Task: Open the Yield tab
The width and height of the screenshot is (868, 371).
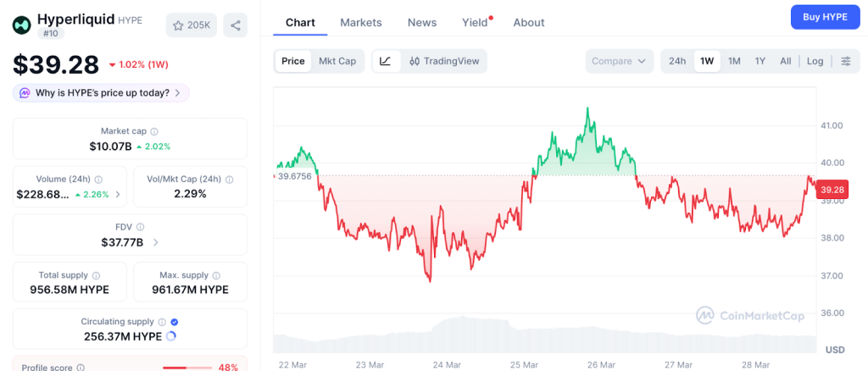Action: click(475, 22)
